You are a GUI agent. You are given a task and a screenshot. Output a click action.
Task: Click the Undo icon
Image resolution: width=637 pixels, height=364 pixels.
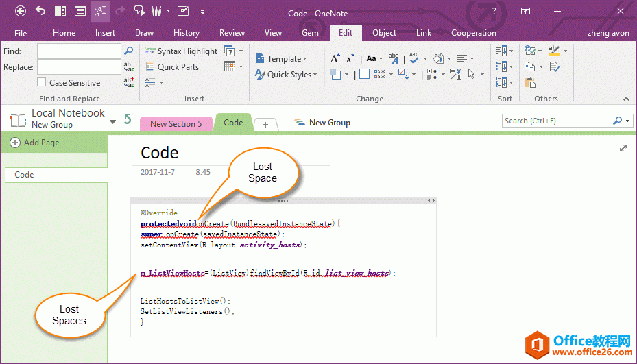[x=40, y=11]
